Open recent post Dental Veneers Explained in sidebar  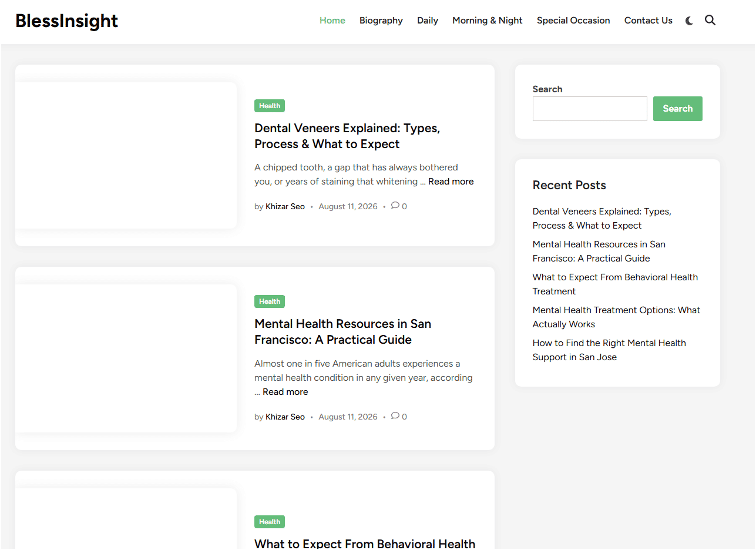coord(602,219)
